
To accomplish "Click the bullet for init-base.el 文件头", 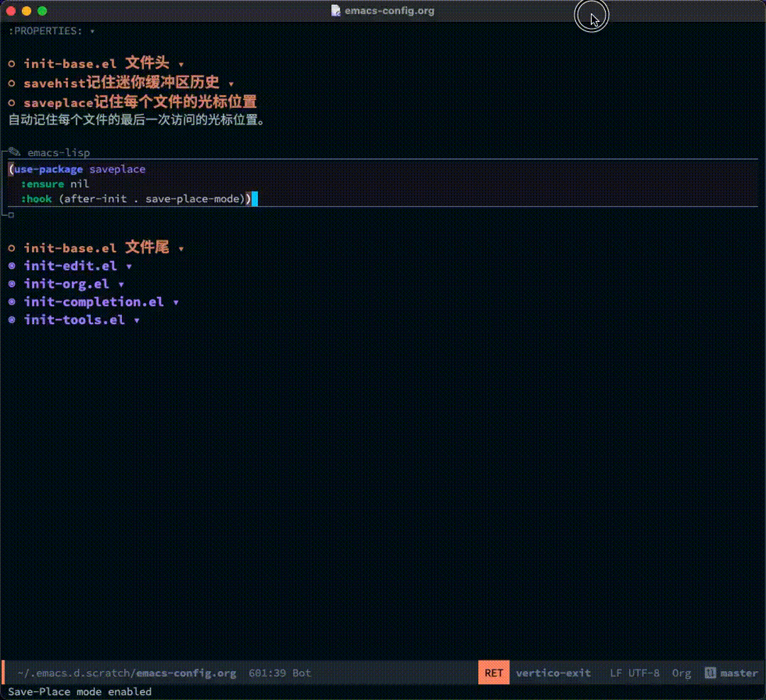I will (12, 64).
